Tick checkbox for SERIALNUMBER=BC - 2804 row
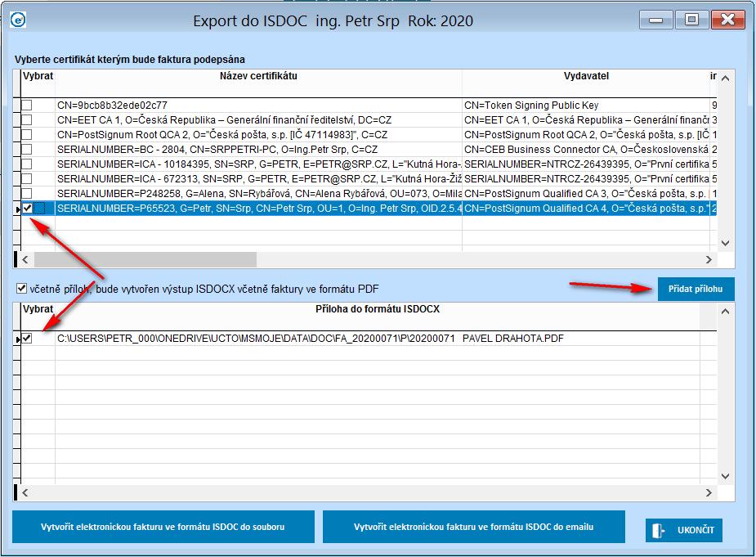 point(27,149)
